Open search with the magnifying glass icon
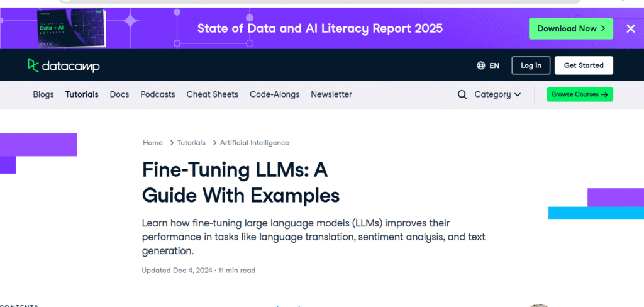This screenshot has width=644, height=307. 462,94
